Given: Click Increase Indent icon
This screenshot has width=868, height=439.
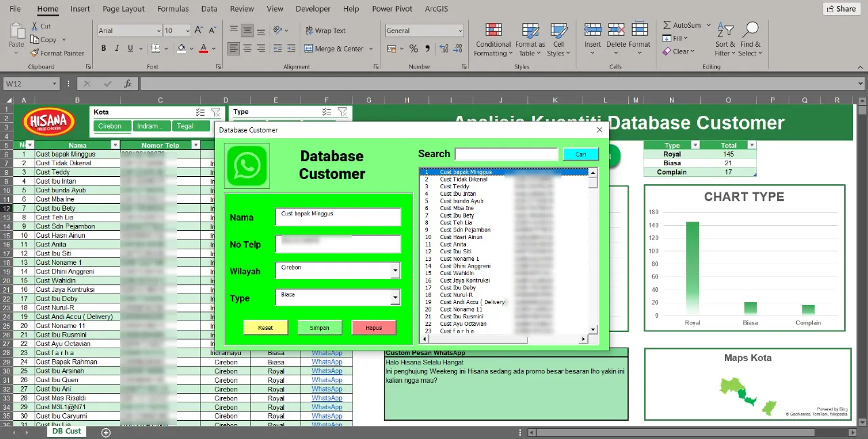Looking at the screenshot, I should point(292,49).
